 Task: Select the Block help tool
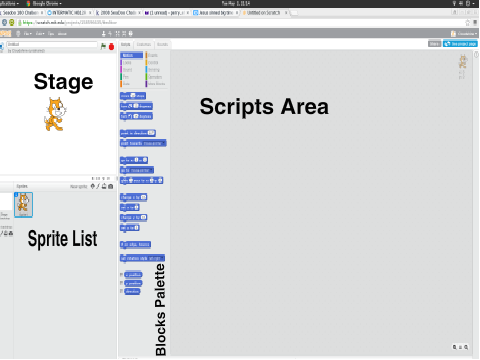pyautogui.click(x=131, y=33)
